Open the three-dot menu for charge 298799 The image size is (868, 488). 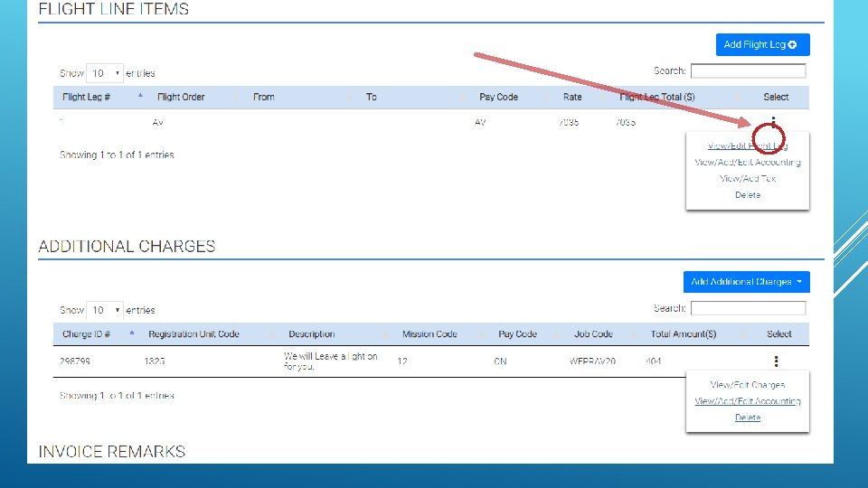tap(776, 361)
